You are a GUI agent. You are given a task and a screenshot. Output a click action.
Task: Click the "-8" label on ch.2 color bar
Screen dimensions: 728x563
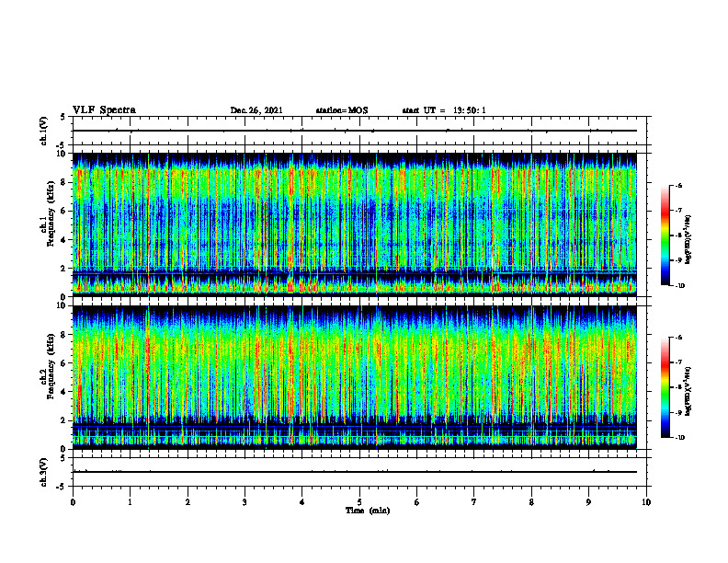point(679,387)
